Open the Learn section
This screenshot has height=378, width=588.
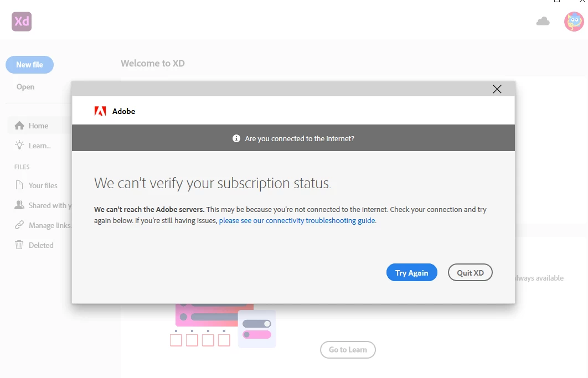(x=39, y=146)
